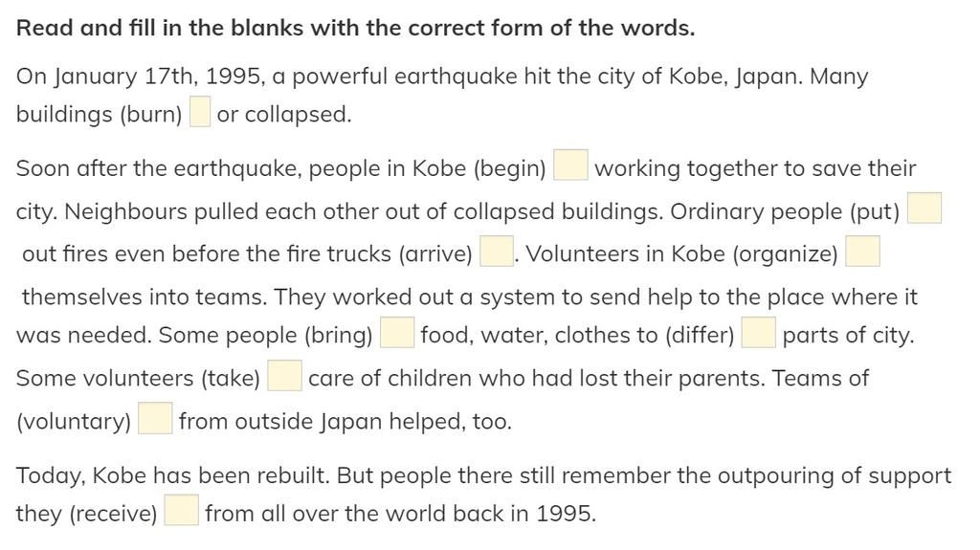Focus the blank after (arrive)
This screenshot has width=980, height=550.
[497, 252]
